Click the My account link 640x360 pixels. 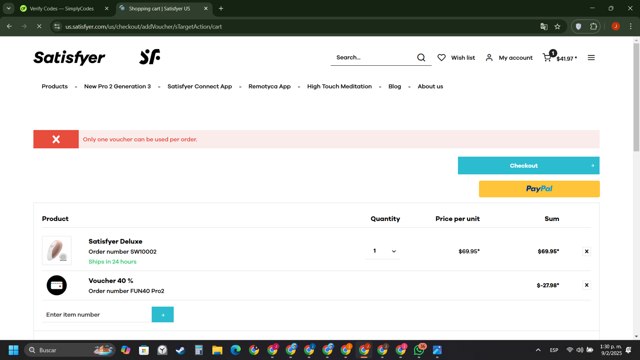[516, 58]
